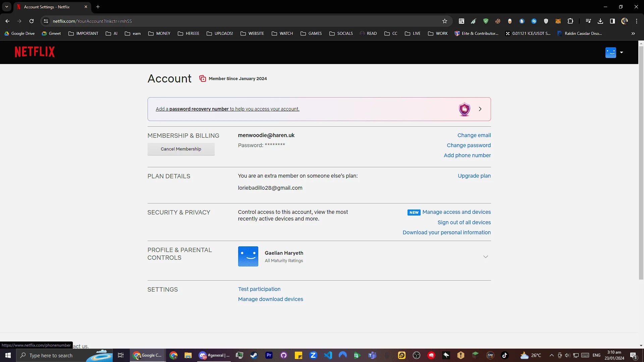Open Manage access and devices

pyautogui.click(x=457, y=212)
